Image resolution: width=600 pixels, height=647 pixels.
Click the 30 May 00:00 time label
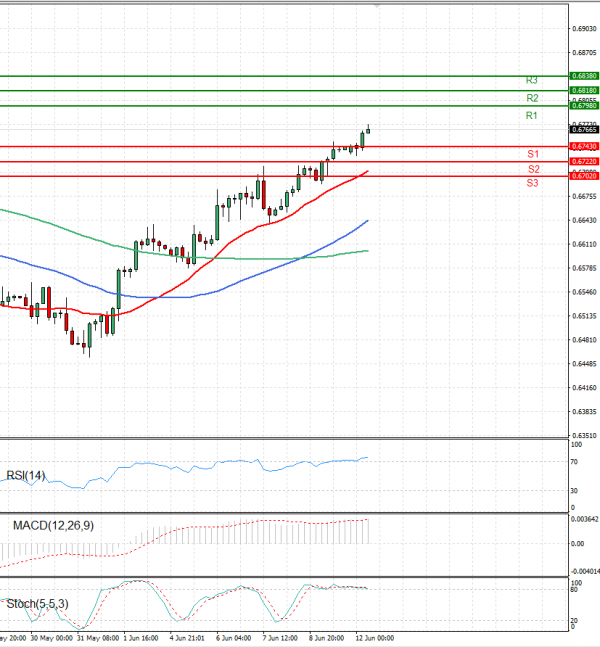[52, 638]
